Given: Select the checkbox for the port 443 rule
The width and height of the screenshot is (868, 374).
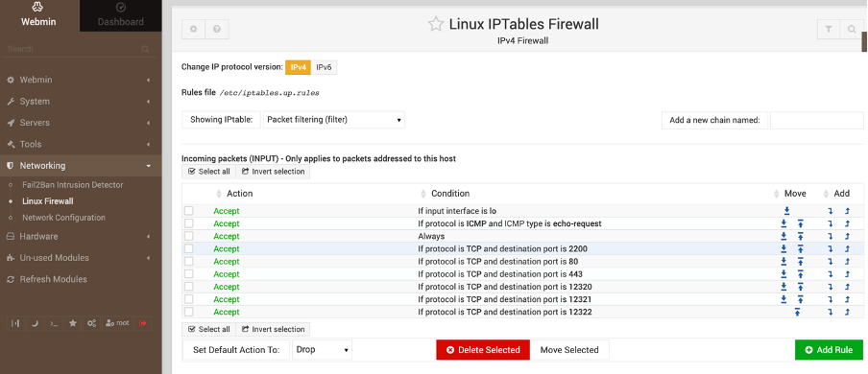Looking at the screenshot, I should point(189,274).
